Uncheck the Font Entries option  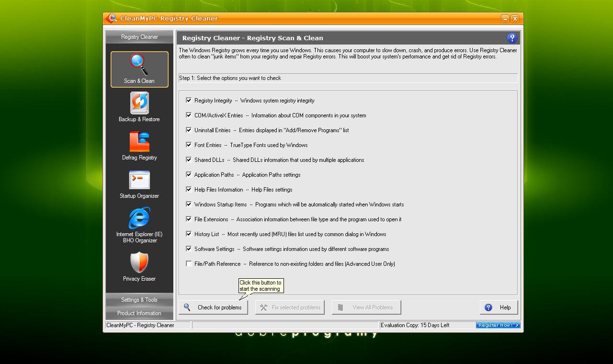click(x=189, y=145)
